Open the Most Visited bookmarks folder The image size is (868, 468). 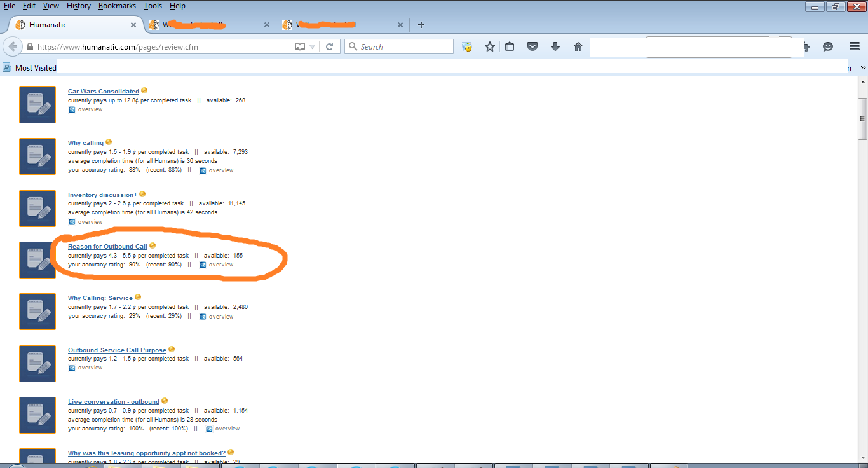[x=30, y=67]
